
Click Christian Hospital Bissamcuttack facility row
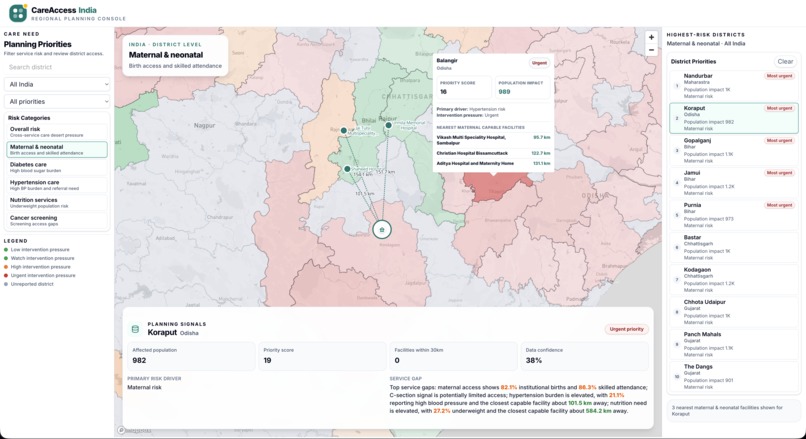(x=493, y=153)
